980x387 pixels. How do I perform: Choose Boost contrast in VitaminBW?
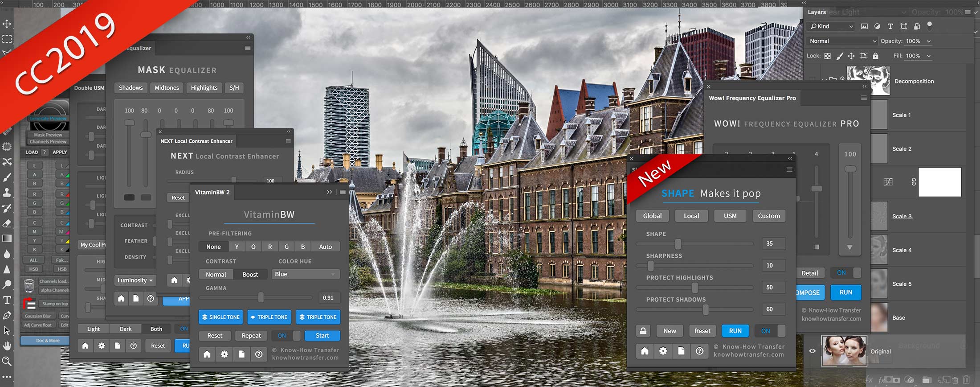point(250,275)
